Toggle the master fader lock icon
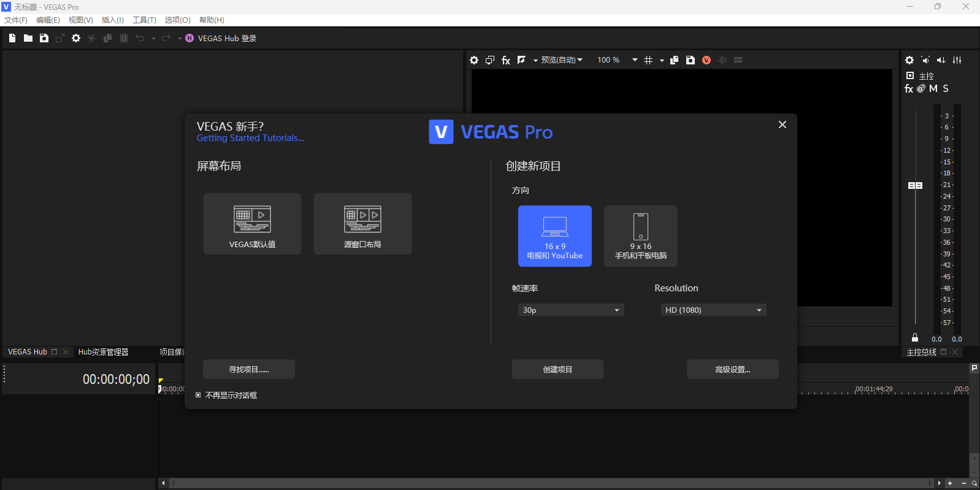 (915, 338)
